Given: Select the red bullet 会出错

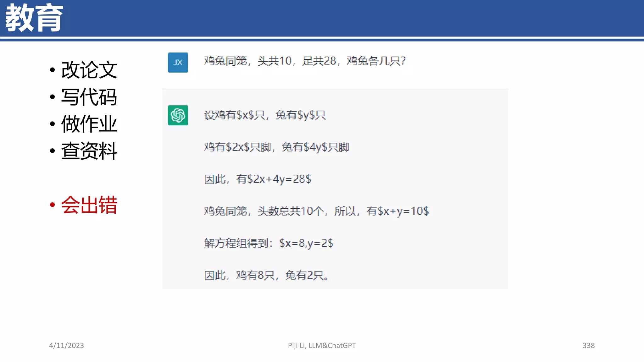Looking at the screenshot, I should click(x=89, y=205).
